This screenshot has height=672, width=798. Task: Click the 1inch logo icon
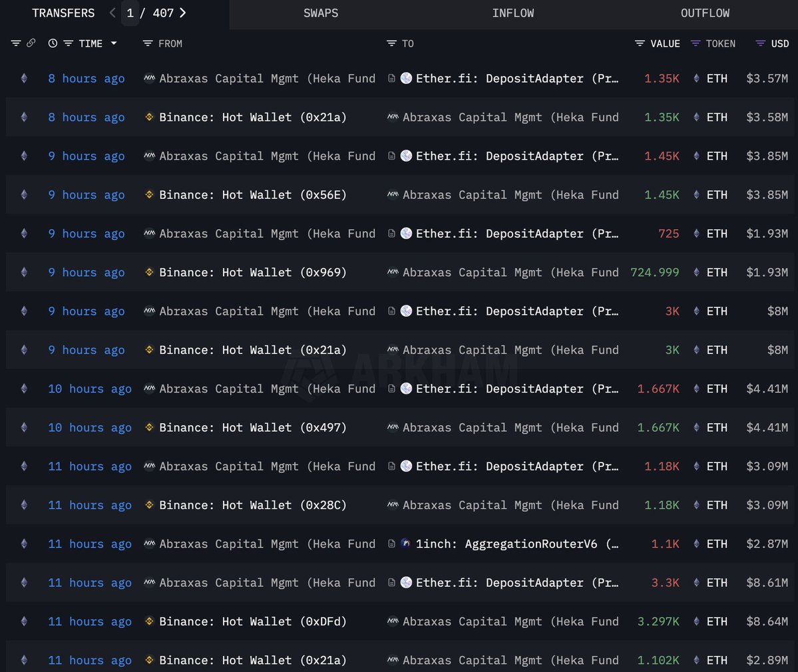[405, 544]
